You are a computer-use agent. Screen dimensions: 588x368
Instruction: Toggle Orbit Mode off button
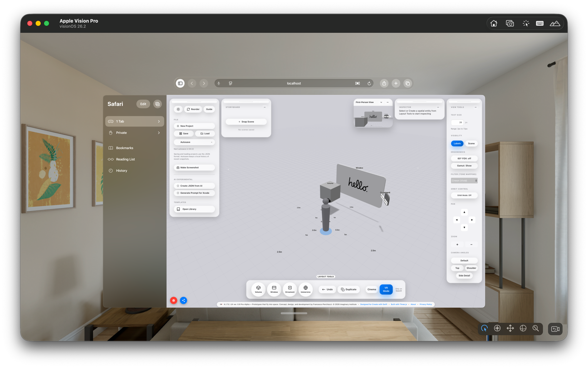click(x=464, y=195)
